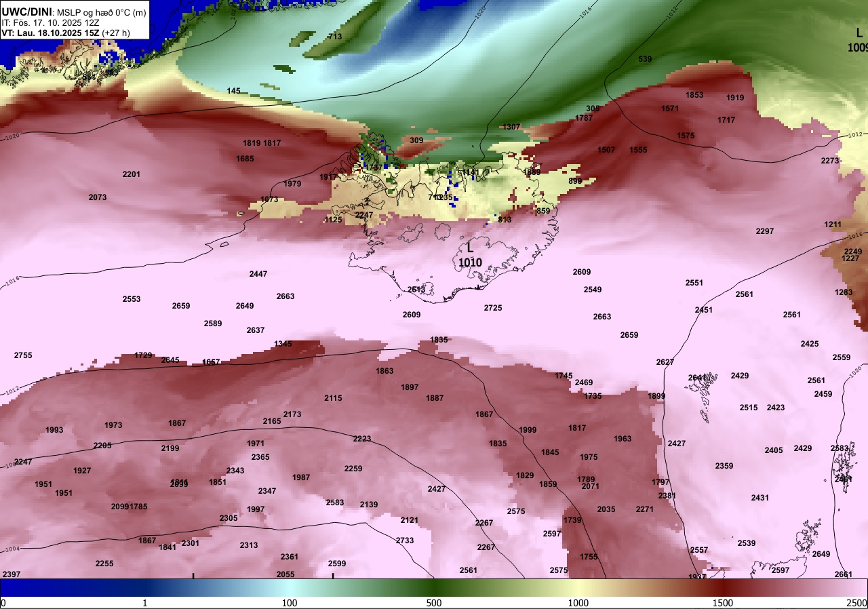
Task: Click the height value 2515
Action: (749, 408)
